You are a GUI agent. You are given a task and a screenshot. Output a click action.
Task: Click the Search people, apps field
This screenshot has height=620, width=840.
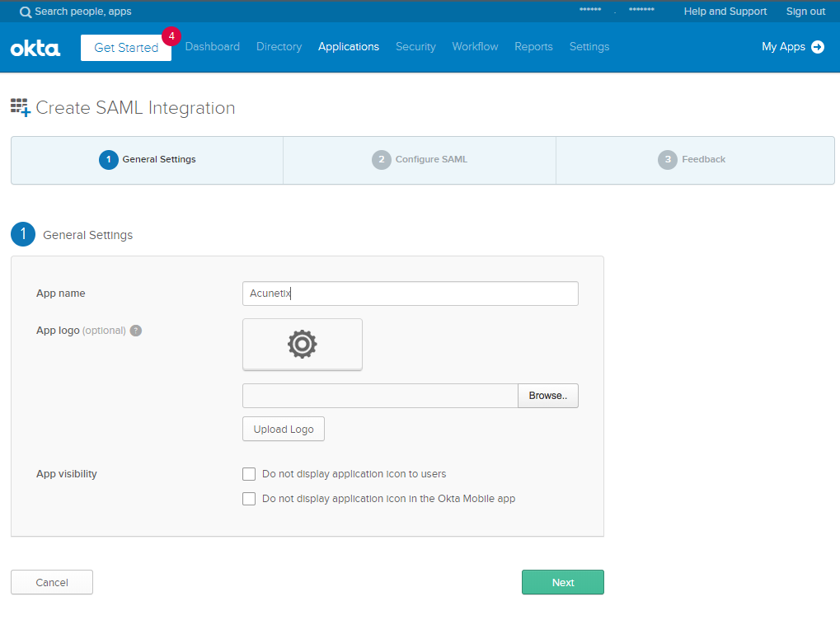click(x=83, y=12)
